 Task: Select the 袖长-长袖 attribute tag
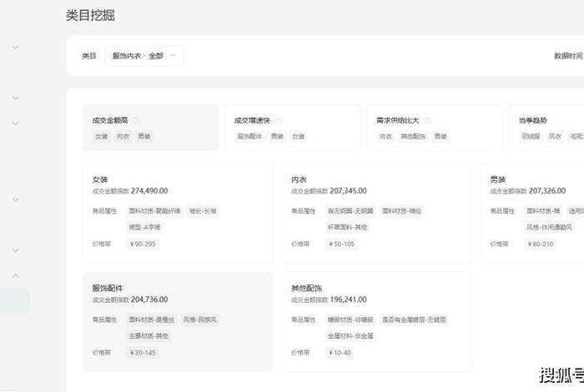pyautogui.click(x=203, y=211)
